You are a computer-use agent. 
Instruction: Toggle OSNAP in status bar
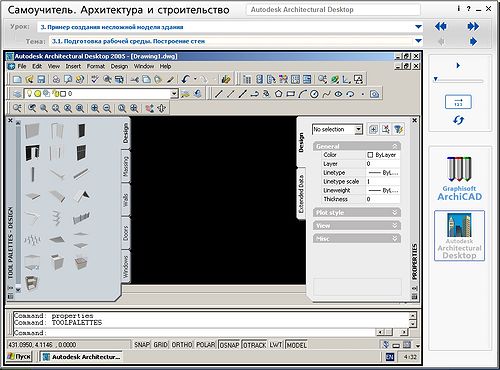pyautogui.click(x=229, y=345)
